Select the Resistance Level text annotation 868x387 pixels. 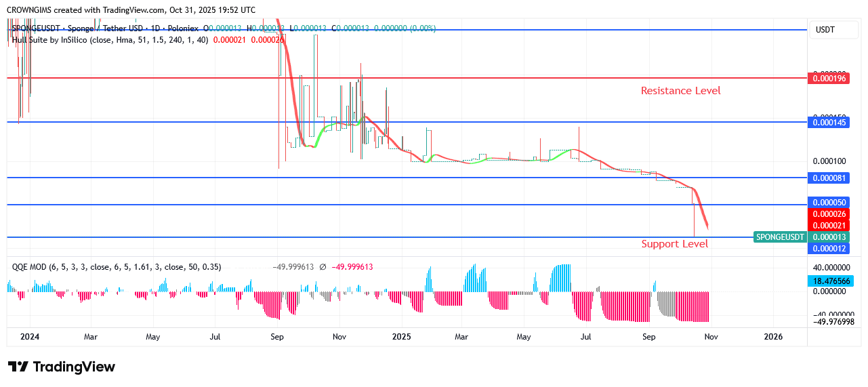[680, 91]
